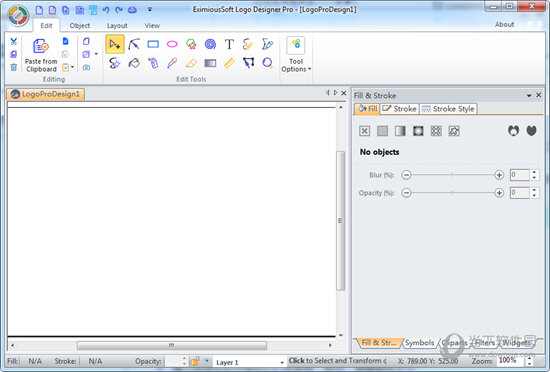Select the Calligraphy brush tool
The height and width of the screenshot is (372, 550).
click(x=115, y=63)
